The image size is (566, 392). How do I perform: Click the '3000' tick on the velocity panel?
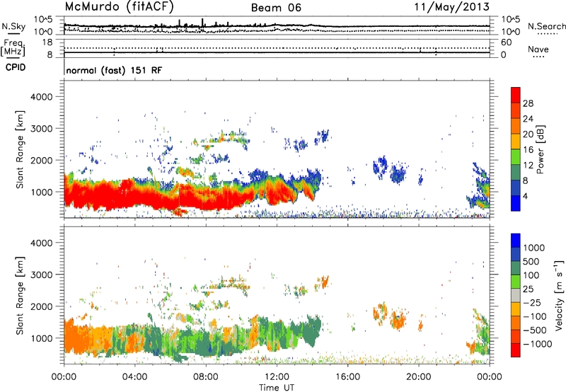(x=42, y=275)
